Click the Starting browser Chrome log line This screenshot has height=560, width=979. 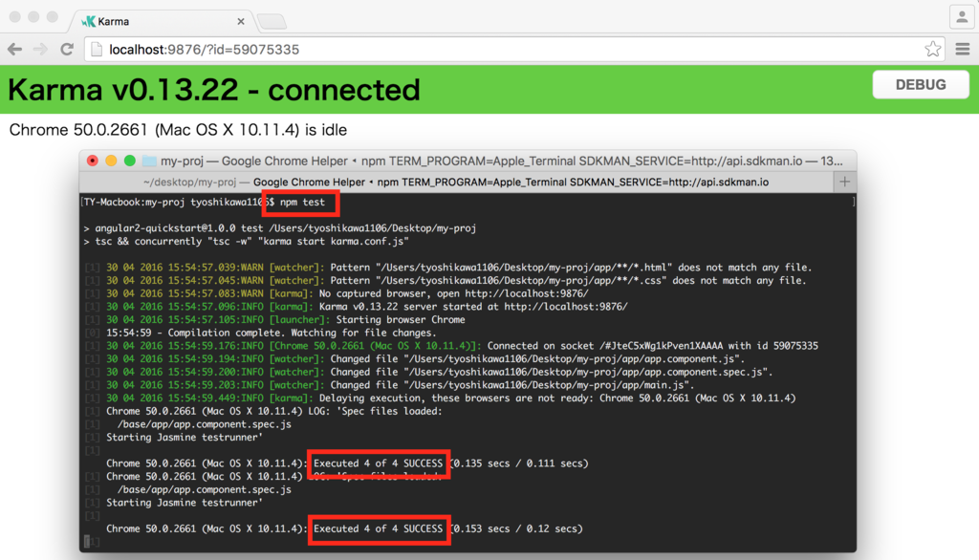pos(275,319)
